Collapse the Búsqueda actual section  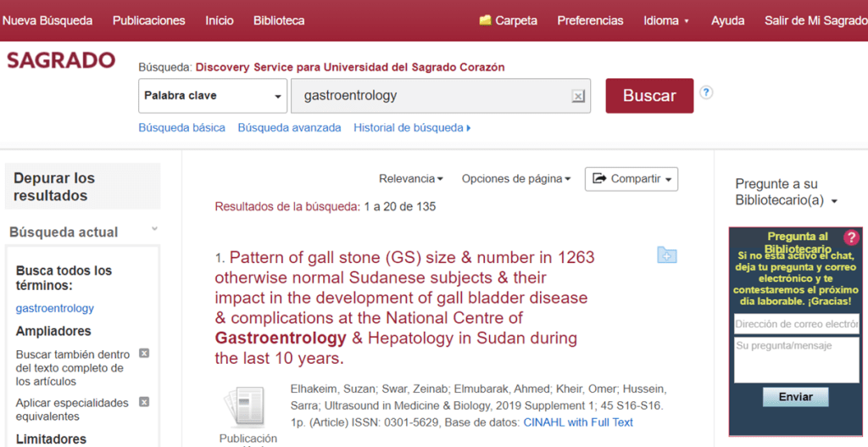(x=154, y=229)
